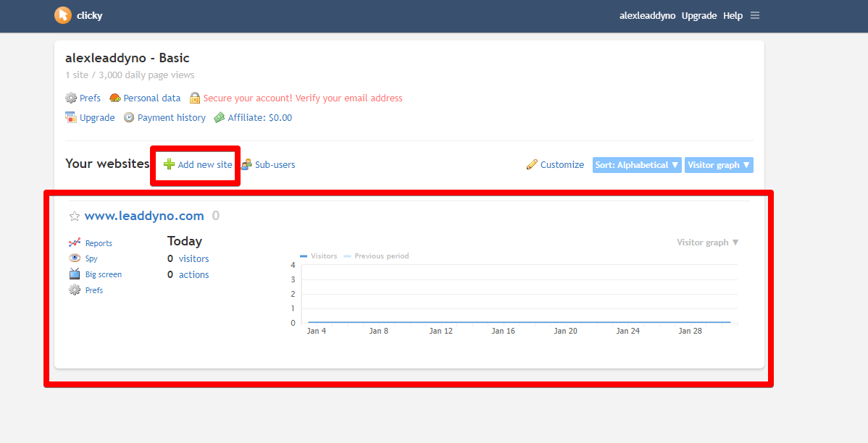Open Help in top navigation
The height and width of the screenshot is (443, 868).
click(x=733, y=15)
